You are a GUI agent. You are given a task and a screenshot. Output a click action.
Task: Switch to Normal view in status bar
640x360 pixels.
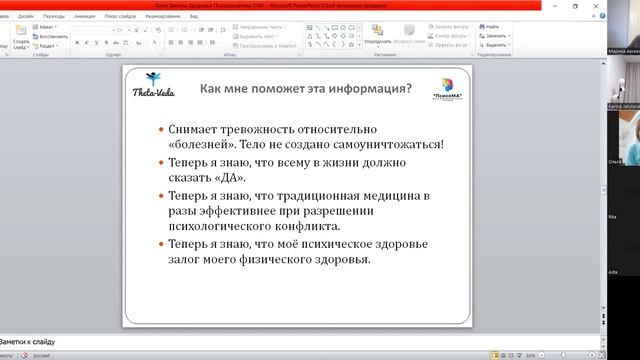pos(495,356)
